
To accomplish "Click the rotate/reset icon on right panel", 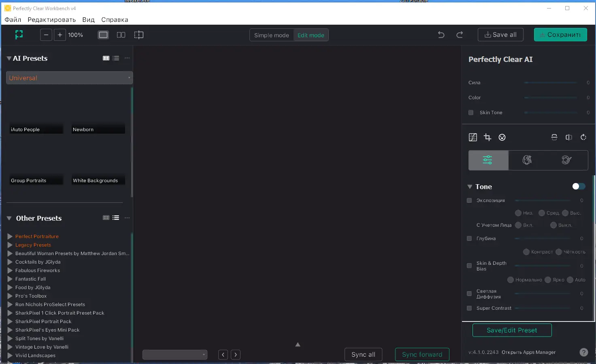I will click(583, 137).
